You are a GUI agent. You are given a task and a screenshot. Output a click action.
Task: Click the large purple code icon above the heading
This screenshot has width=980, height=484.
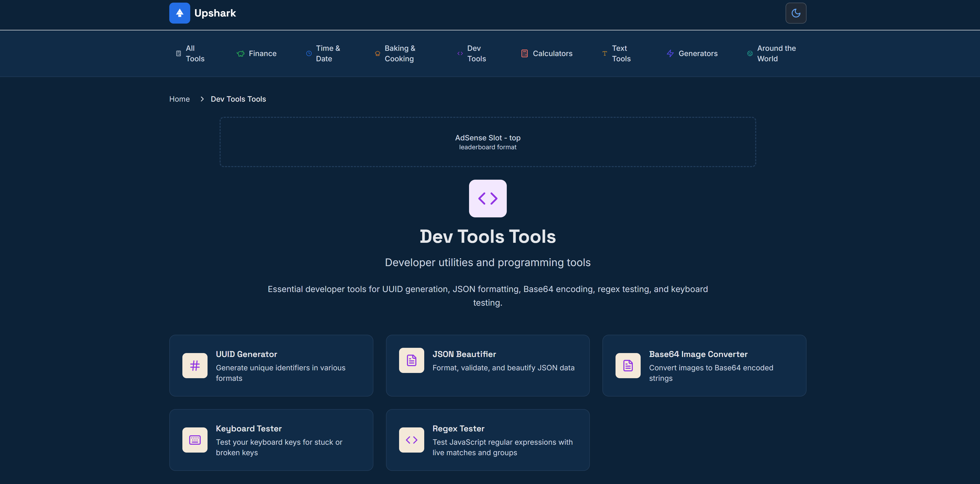click(x=488, y=199)
